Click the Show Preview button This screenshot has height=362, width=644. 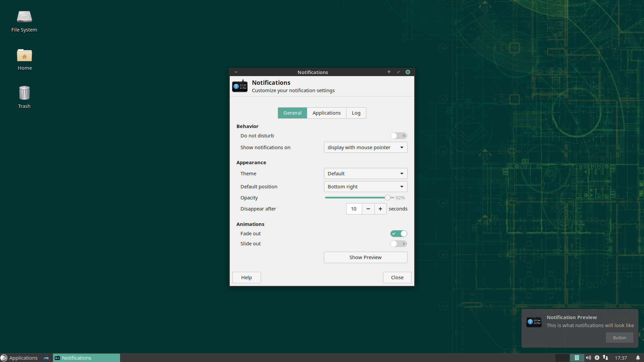click(x=365, y=257)
